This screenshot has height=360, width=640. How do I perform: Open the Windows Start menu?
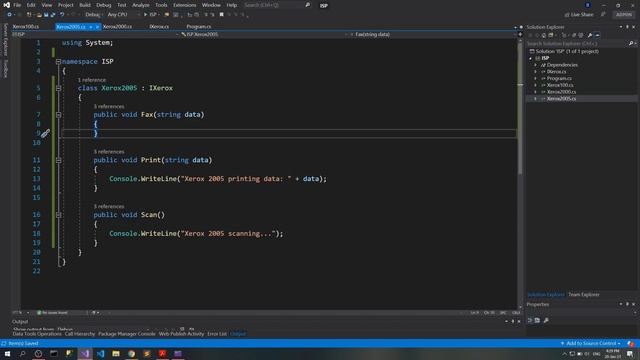pyautogui.click(x=7, y=354)
